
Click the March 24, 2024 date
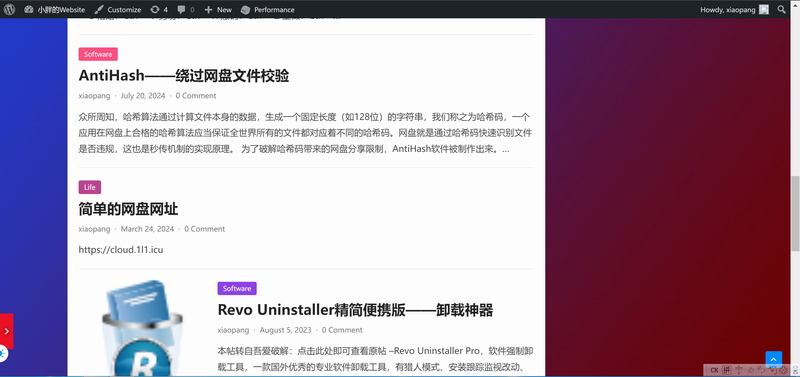coord(147,229)
